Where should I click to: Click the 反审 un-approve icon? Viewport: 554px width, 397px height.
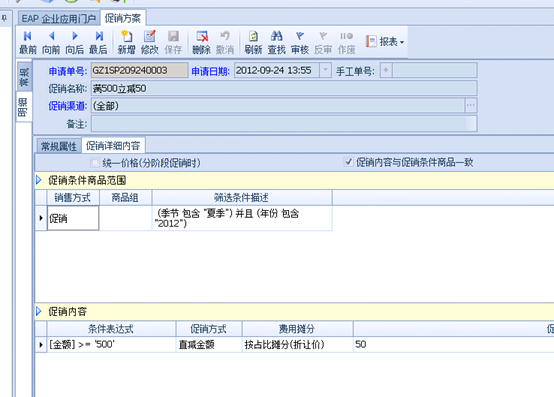pos(323,42)
